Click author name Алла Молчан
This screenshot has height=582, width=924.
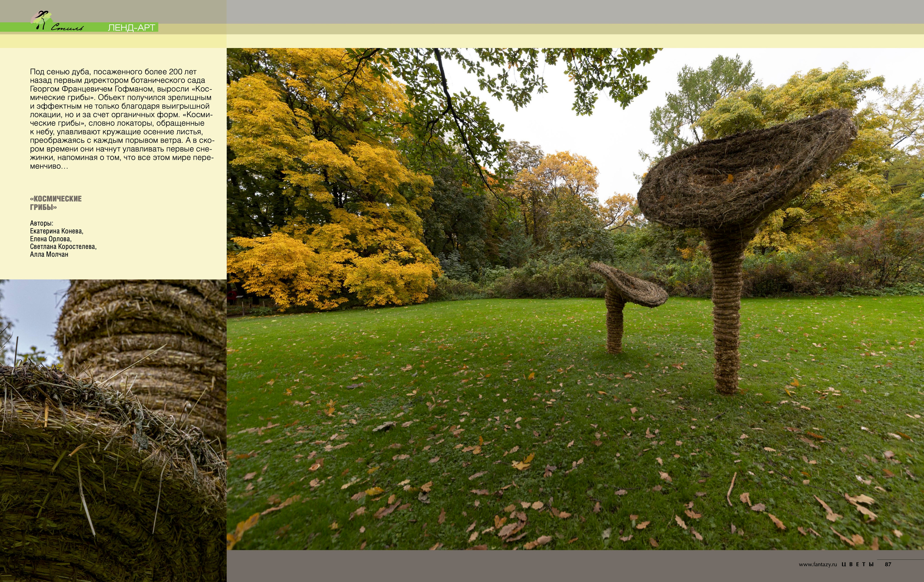pos(49,254)
